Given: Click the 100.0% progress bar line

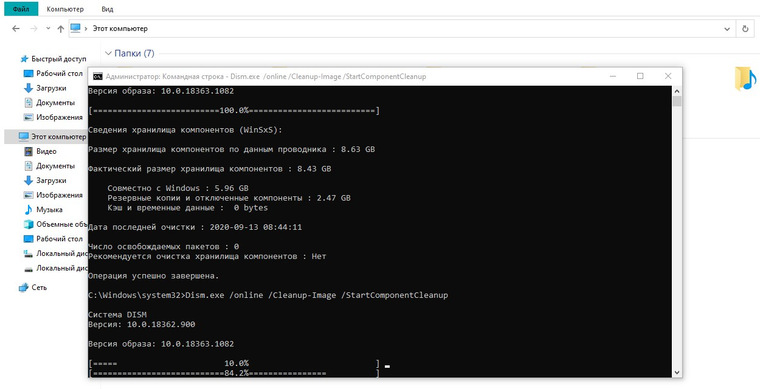Looking at the screenshot, I should pos(234,110).
